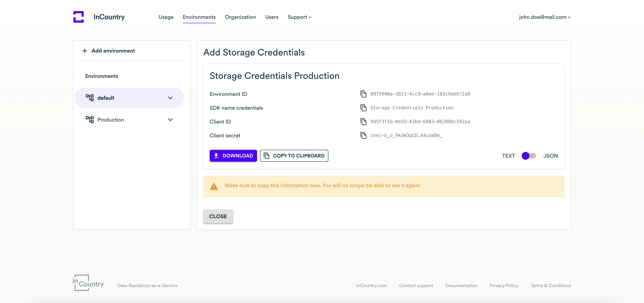The width and height of the screenshot is (644, 303).
Task: Select the TEXT format label
Action: pos(508,156)
